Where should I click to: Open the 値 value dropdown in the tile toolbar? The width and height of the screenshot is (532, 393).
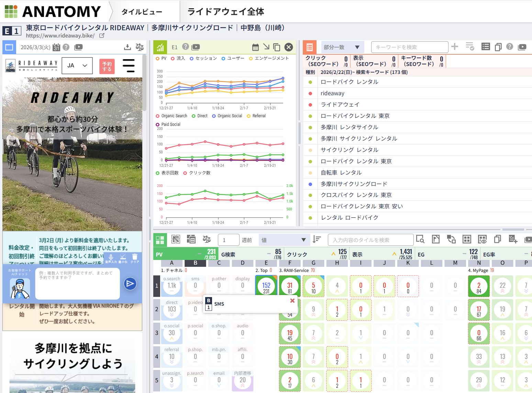click(284, 240)
